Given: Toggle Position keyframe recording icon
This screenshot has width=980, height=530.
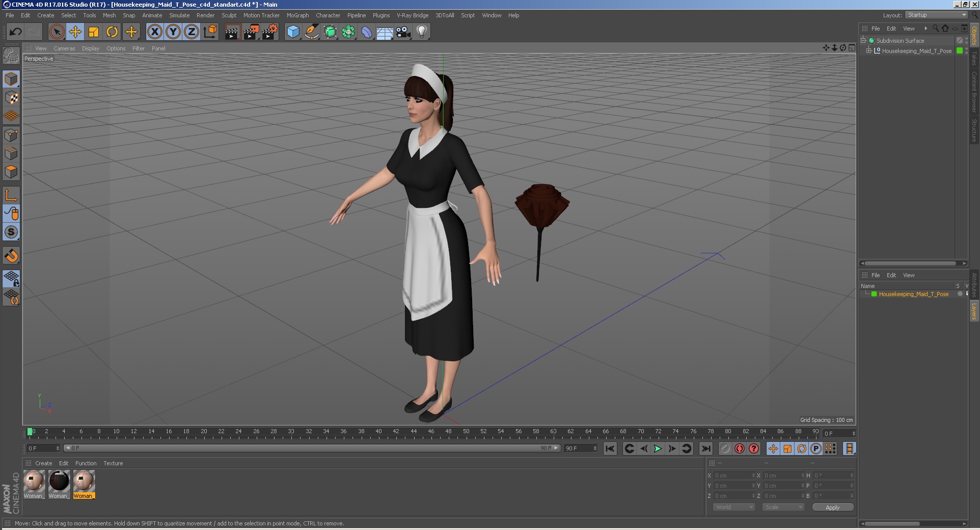Looking at the screenshot, I should pyautogui.click(x=773, y=448).
